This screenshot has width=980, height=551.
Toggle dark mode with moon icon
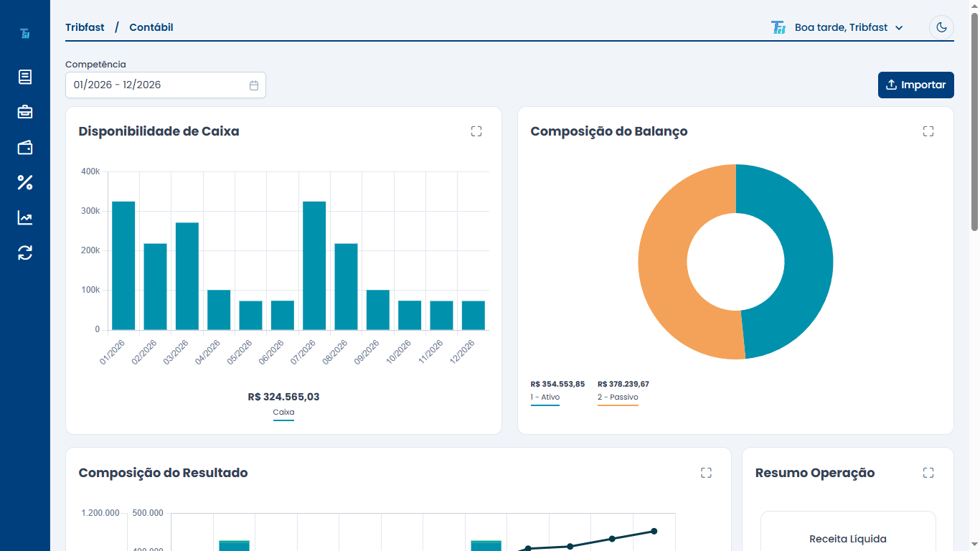[941, 27]
